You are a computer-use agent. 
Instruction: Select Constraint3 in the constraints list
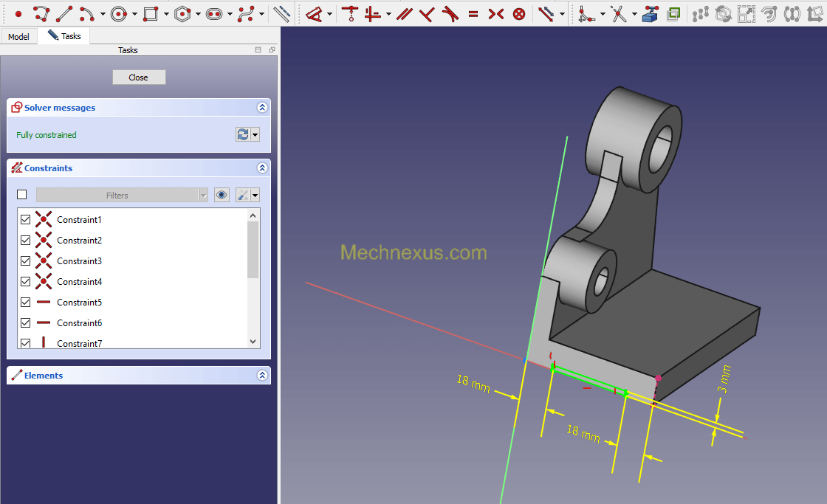pyautogui.click(x=79, y=261)
